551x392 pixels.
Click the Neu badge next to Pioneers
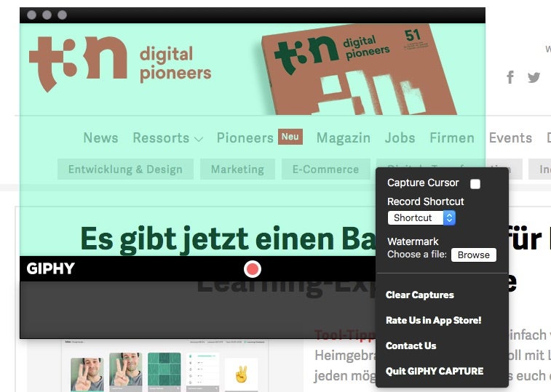pos(290,137)
